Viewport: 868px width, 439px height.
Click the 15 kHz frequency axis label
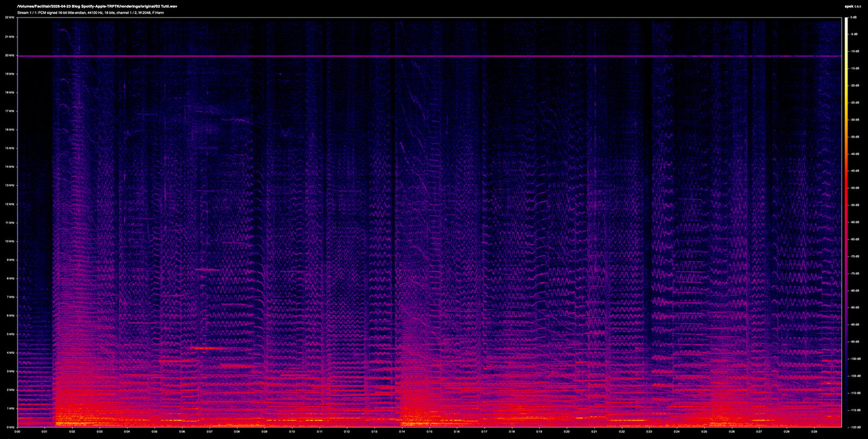click(x=10, y=148)
